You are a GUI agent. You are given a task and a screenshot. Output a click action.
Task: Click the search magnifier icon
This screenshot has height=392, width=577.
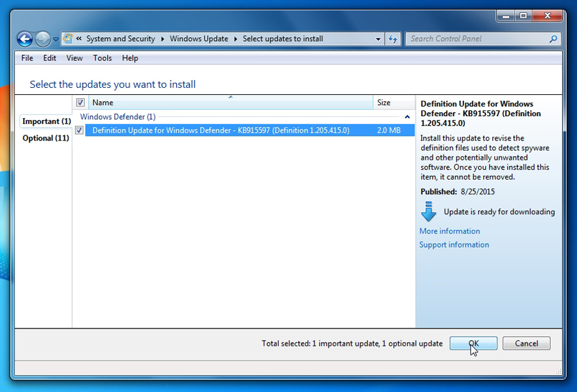point(553,38)
